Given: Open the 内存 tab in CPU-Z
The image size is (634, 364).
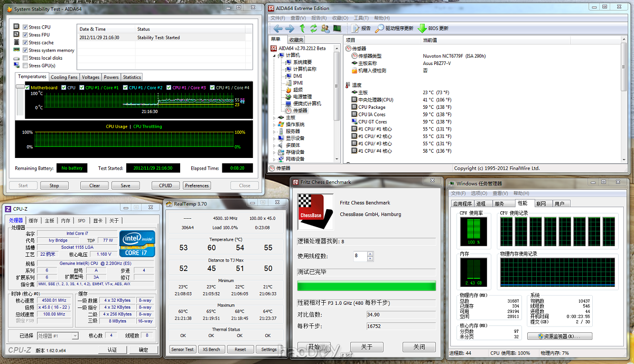Looking at the screenshot, I should click(x=66, y=221).
